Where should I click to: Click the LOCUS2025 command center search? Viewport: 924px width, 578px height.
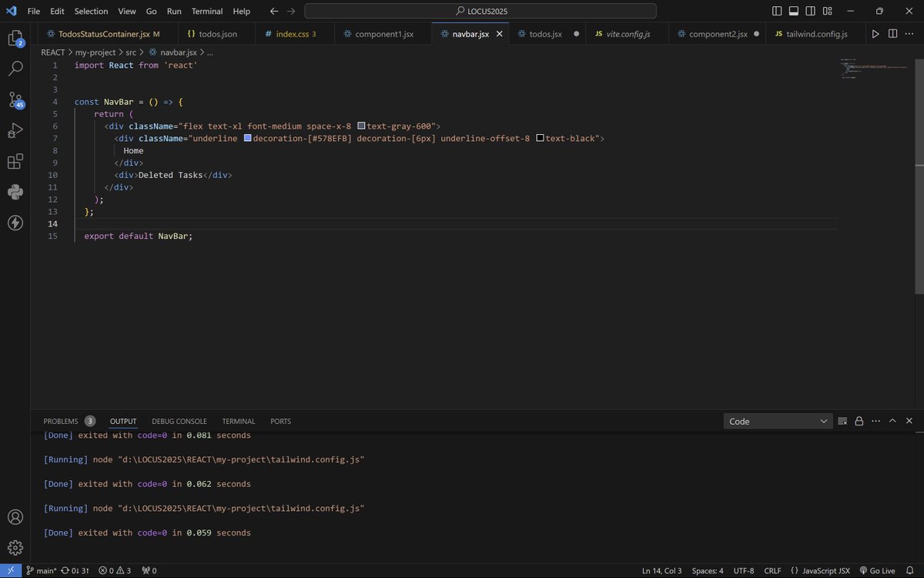pyautogui.click(x=480, y=12)
